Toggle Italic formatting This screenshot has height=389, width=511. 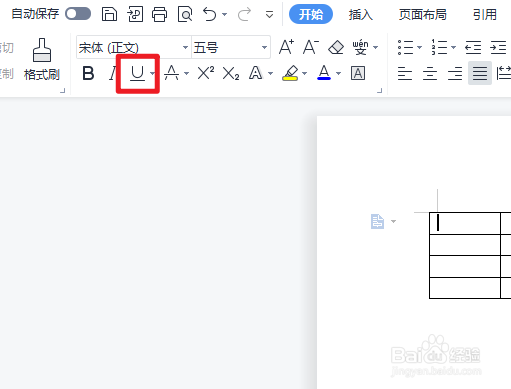pyautogui.click(x=113, y=73)
